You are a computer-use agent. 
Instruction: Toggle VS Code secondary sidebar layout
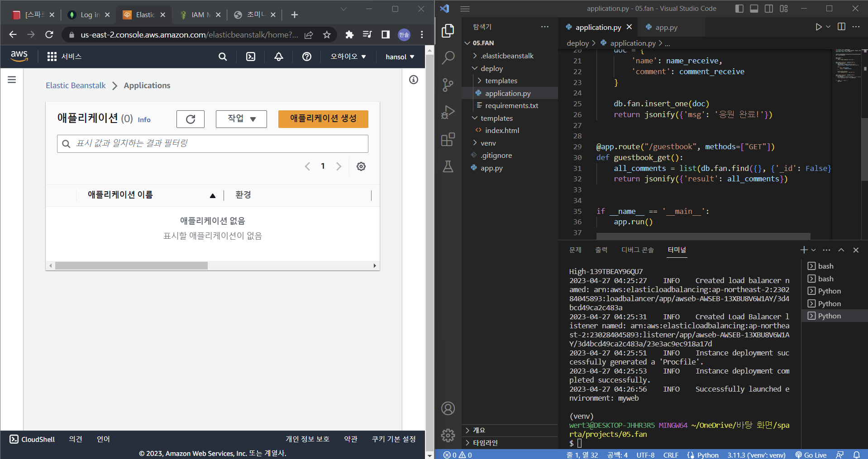(769, 9)
